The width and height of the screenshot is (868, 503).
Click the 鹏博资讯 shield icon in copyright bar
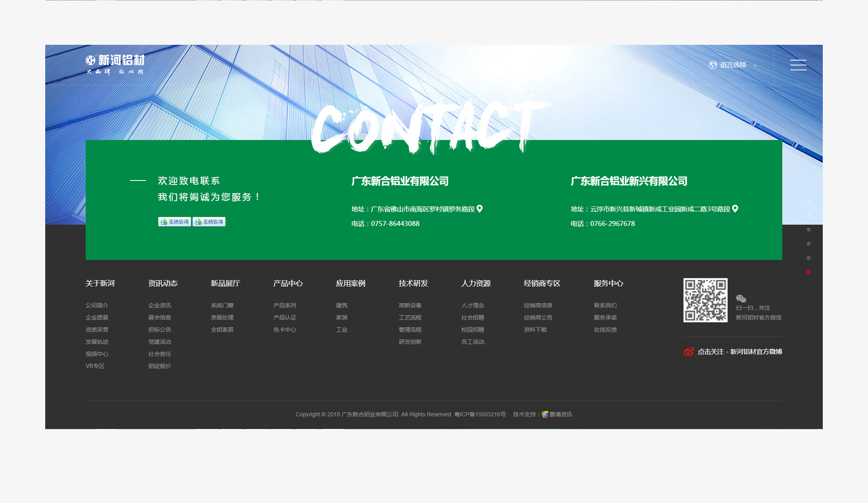coord(544,414)
